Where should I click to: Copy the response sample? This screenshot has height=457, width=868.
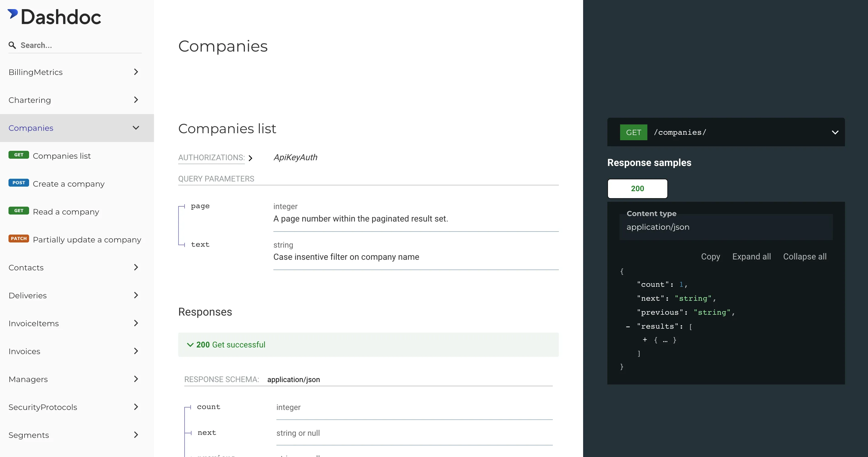[x=710, y=256]
